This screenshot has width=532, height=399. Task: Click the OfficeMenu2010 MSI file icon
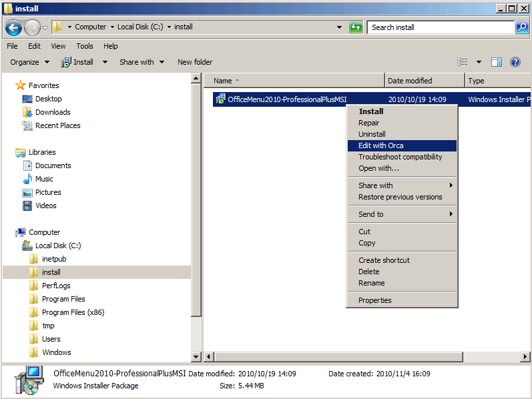[220, 99]
